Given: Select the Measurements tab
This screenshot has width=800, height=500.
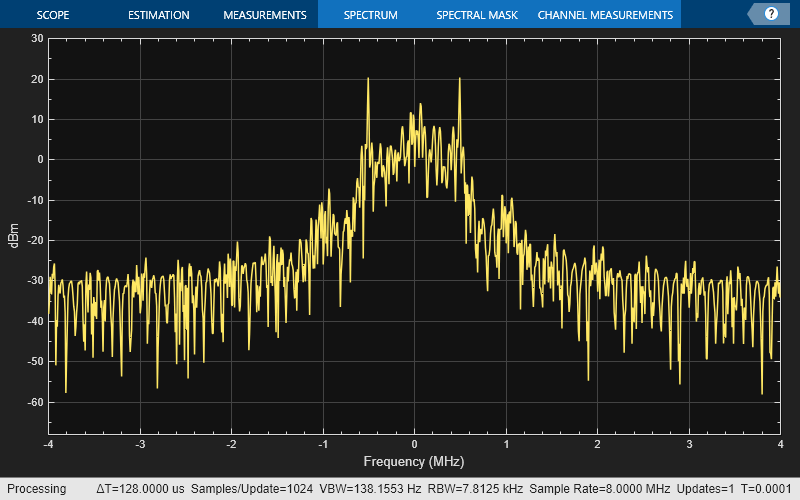Looking at the screenshot, I should point(264,15).
